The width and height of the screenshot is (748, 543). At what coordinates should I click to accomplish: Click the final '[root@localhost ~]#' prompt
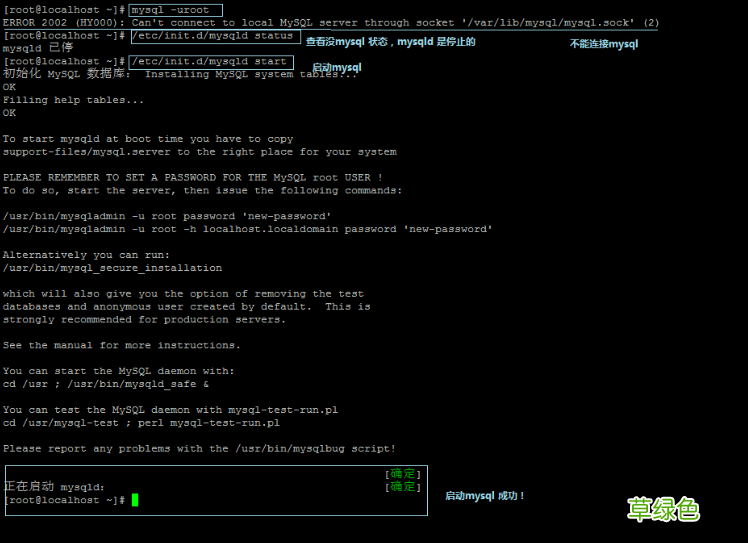[x=65, y=500]
